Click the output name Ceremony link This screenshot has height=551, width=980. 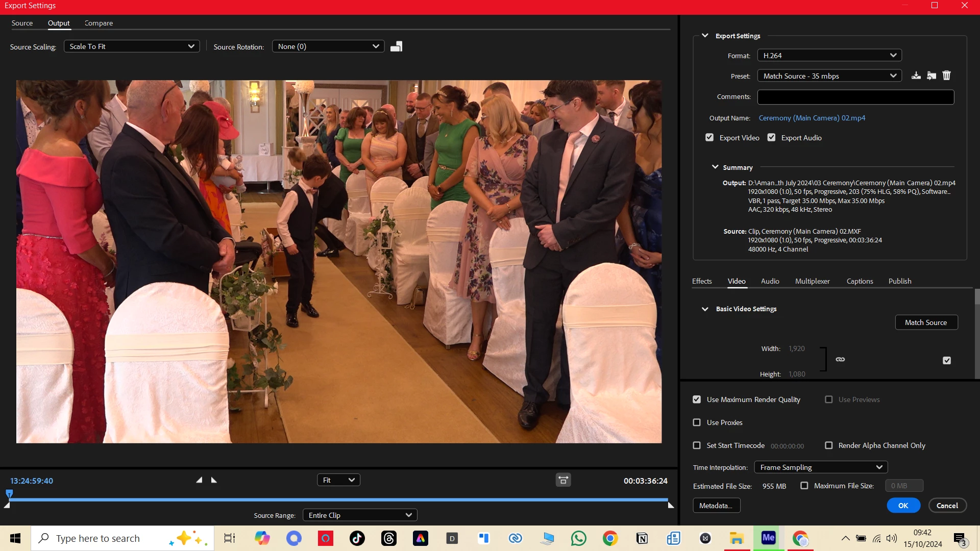coord(812,118)
